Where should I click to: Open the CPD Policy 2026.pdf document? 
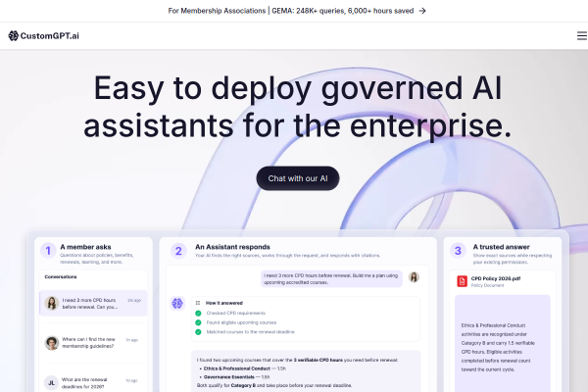pos(495,278)
